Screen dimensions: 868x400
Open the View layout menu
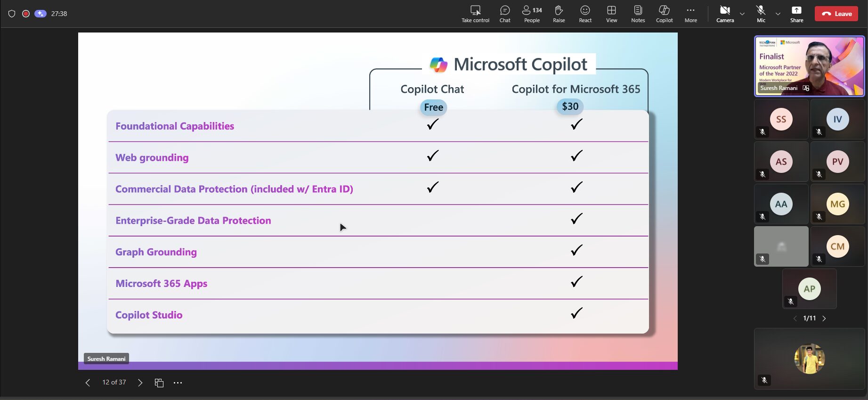tap(611, 14)
